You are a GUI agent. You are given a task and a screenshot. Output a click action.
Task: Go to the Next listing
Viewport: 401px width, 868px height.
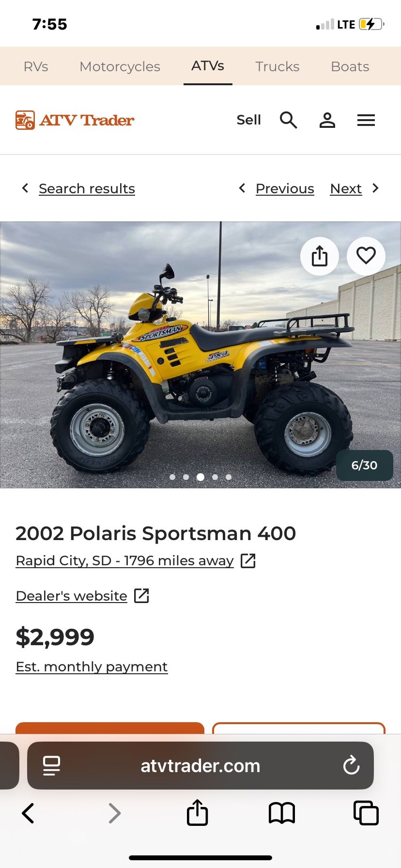pos(346,188)
